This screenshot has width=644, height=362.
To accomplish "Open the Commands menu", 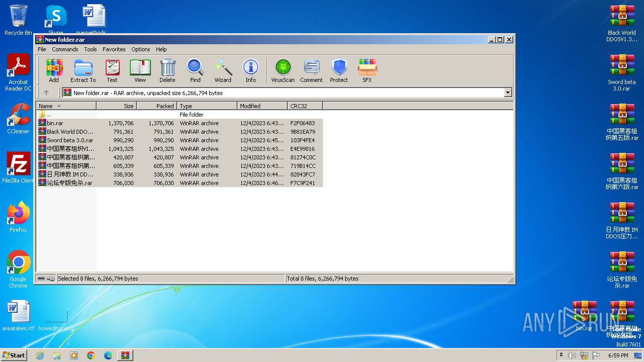I will (x=65, y=49).
